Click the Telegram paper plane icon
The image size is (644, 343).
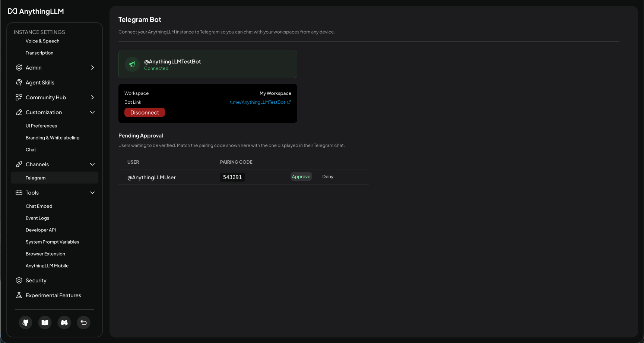click(132, 64)
